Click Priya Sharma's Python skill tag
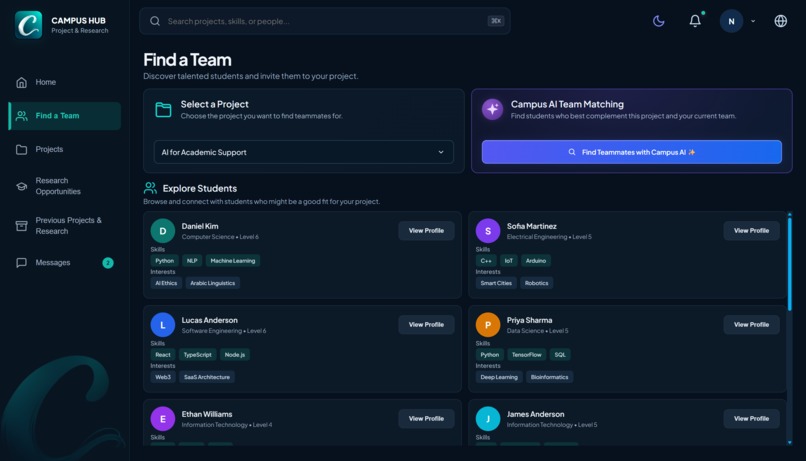The image size is (806, 461). click(x=489, y=355)
